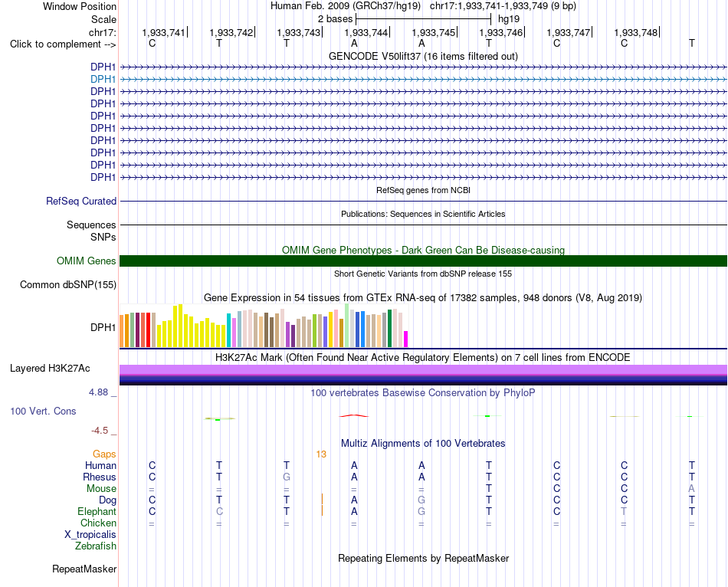Click '100 vertebrates Basewise Conservation by PhyloP'
728x587 pixels.
click(423, 393)
